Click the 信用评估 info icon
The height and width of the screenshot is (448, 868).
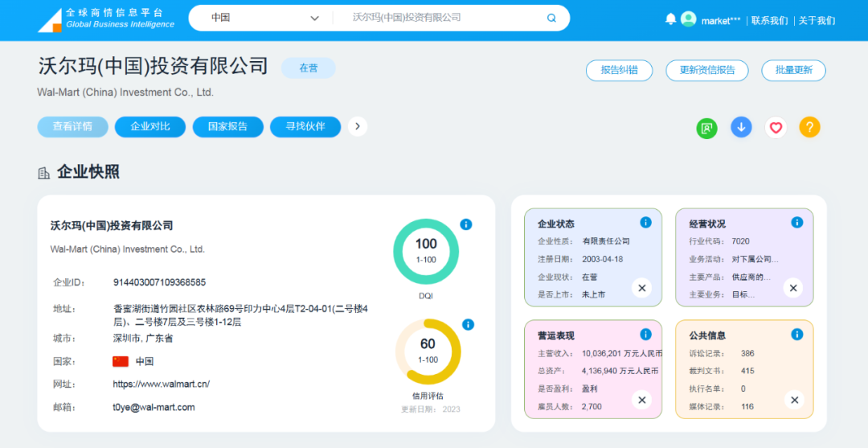click(468, 324)
